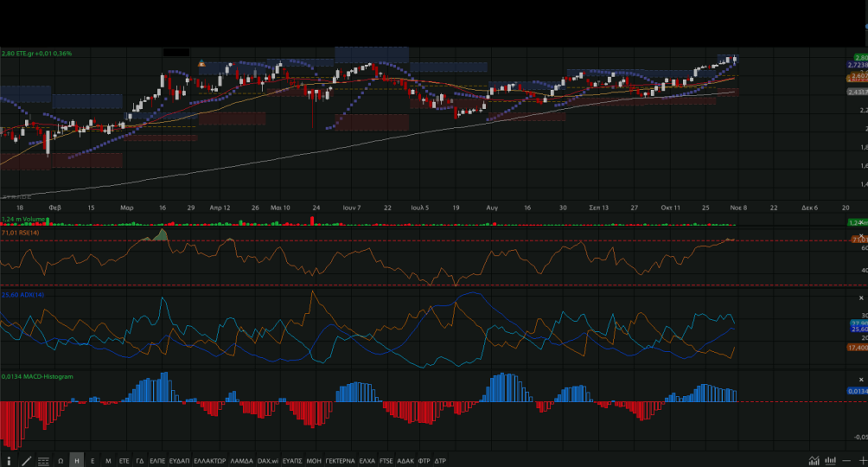
Task: Click the RSI(14) indicator label
Action: pos(23,233)
